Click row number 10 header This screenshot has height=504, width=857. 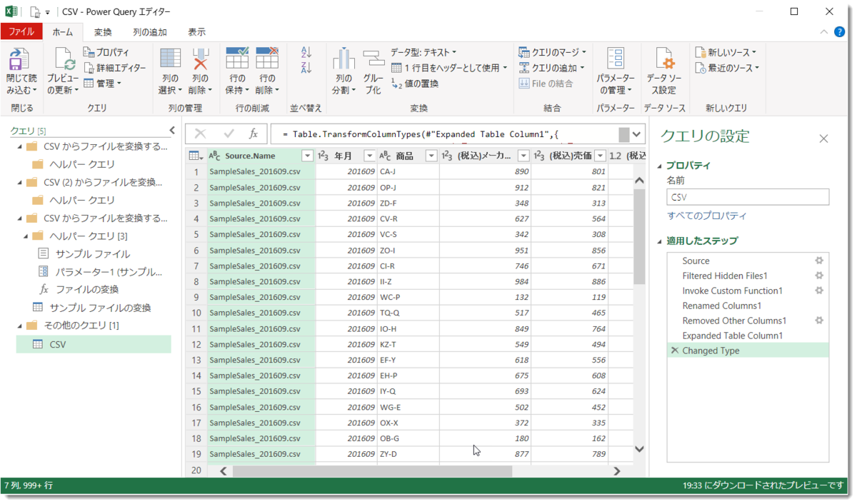tap(196, 313)
